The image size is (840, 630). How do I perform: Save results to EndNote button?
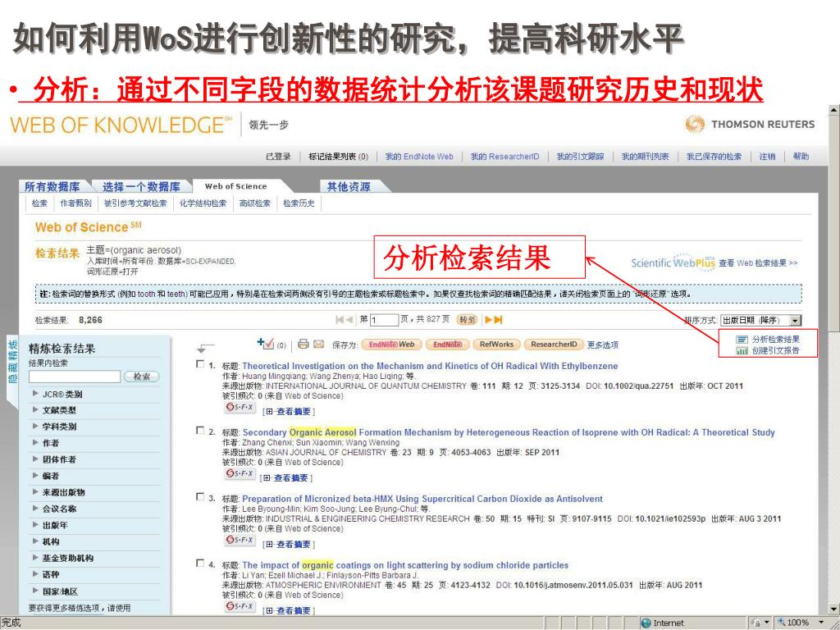[447, 345]
